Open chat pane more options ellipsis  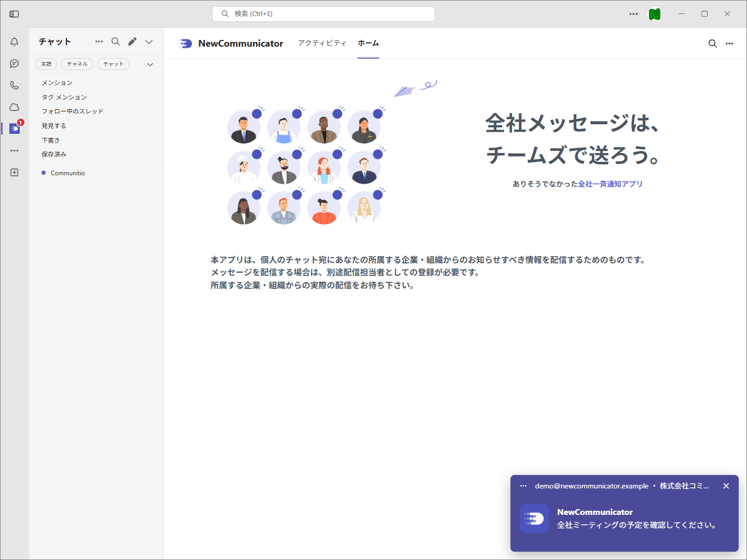99,41
